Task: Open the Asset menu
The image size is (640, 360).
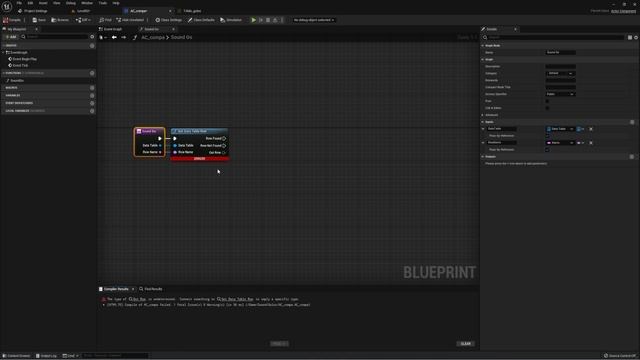Action: [43, 3]
